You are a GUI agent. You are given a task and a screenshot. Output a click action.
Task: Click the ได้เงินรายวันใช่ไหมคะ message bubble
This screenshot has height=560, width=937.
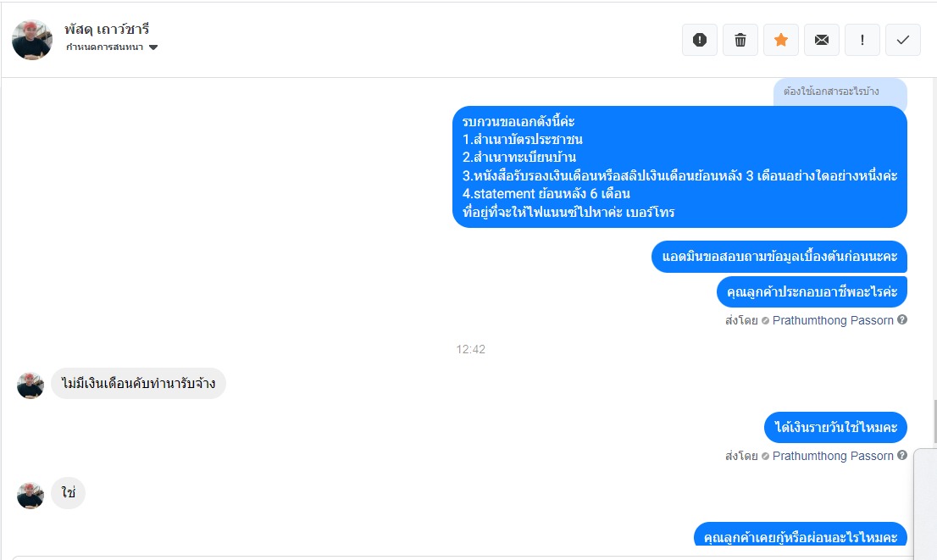pos(835,427)
